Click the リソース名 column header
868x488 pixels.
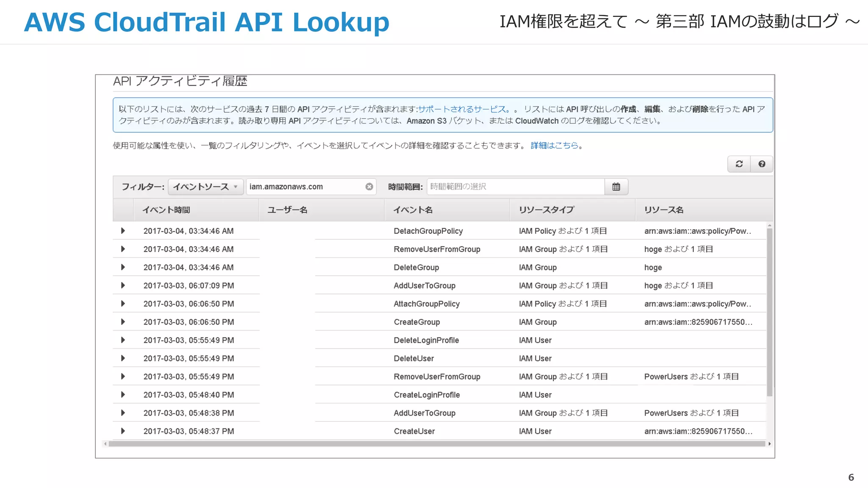point(704,210)
